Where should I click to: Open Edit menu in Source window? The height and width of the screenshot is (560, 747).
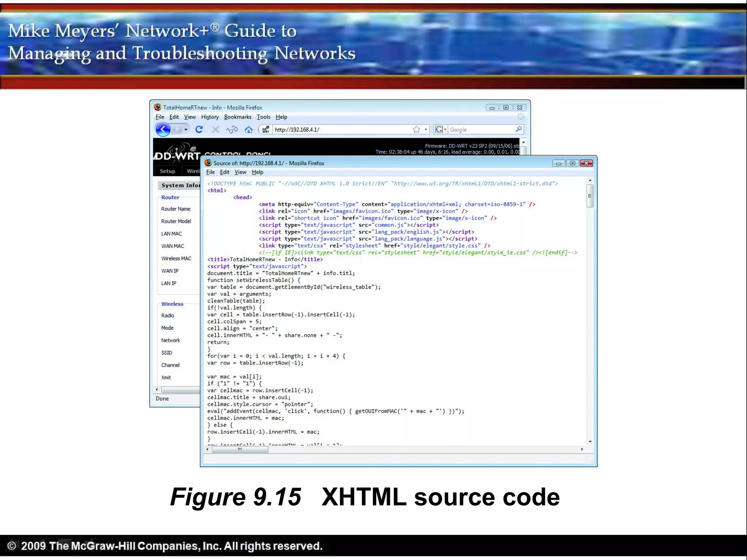point(225,172)
